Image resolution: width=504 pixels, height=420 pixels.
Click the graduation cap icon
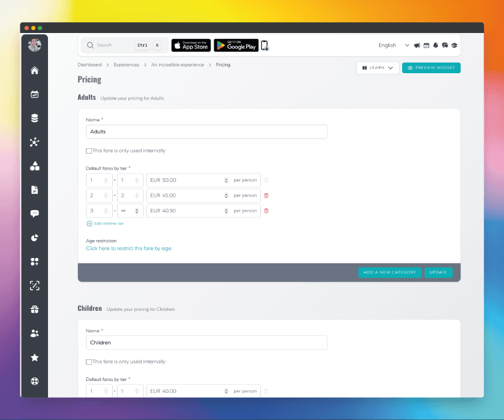(454, 46)
